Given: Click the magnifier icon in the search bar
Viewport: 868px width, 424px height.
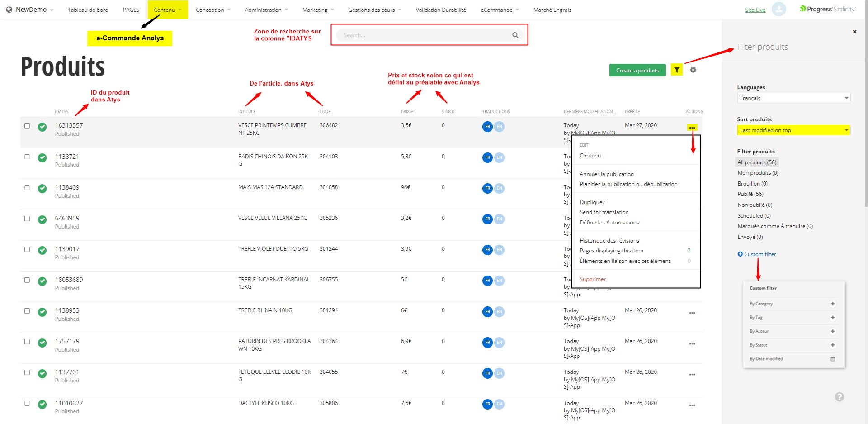Looking at the screenshot, I should pos(515,35).
